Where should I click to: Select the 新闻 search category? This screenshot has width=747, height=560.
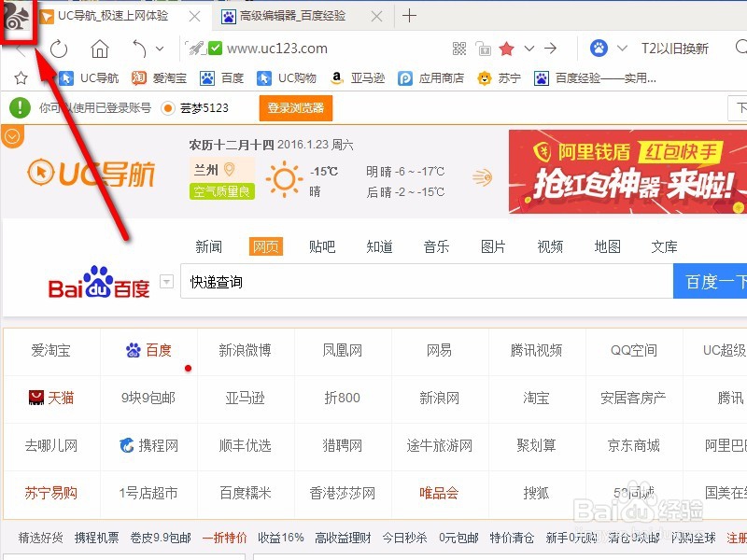tap(208, 246)
